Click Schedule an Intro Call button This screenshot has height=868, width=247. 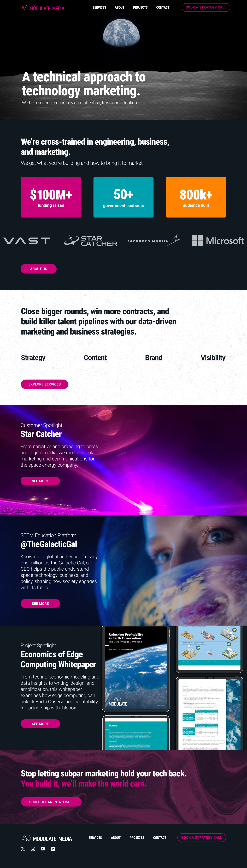pyautogui.click(x=51, y=802)
